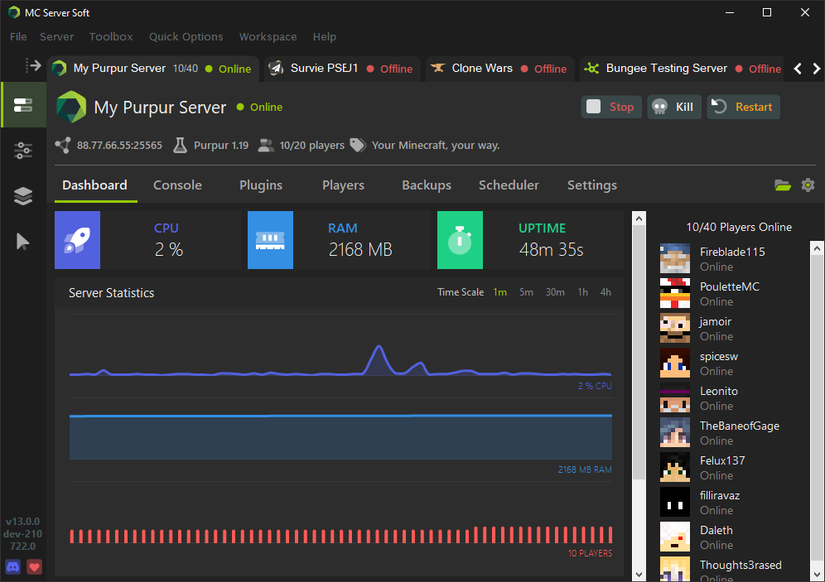This screenshot has height=582, width=825.
Task: Click the dashboard icon in left sidebar
Action: point(23,106)
